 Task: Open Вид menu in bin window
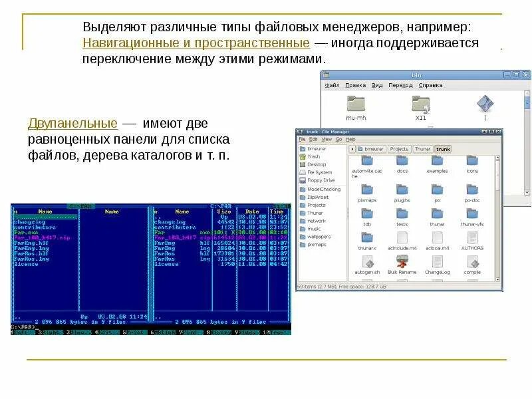[377, 85]
